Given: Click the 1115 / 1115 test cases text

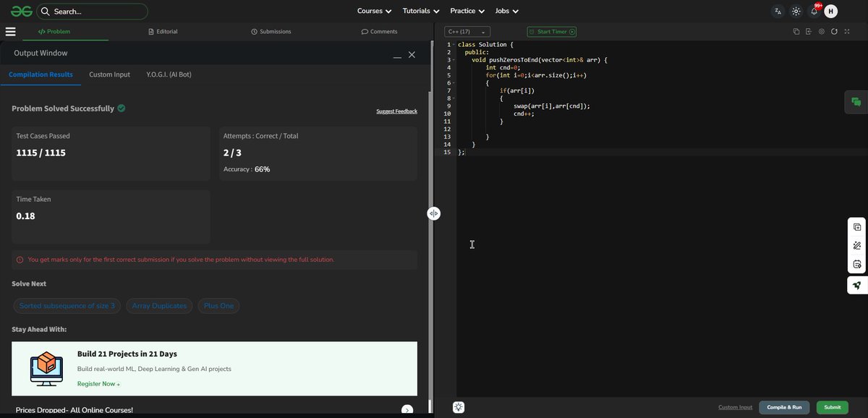Looking at the screenshot, I should pyautogui.click(x=41, y=153).
